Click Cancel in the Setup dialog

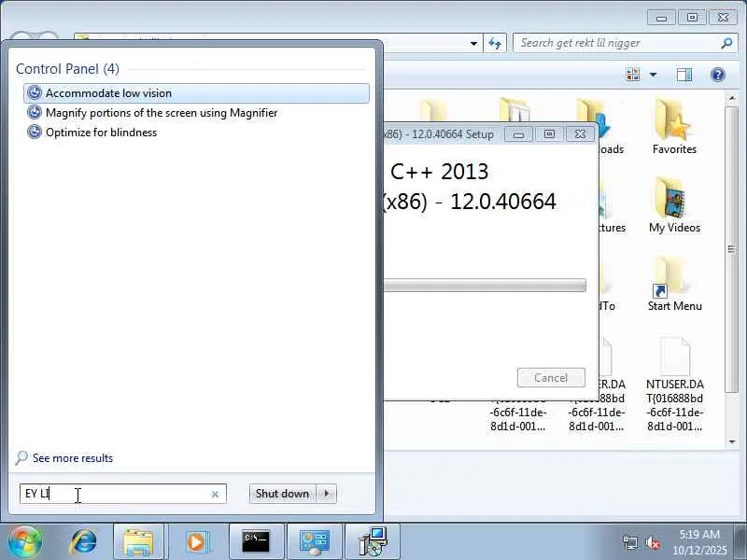(551, 378)
